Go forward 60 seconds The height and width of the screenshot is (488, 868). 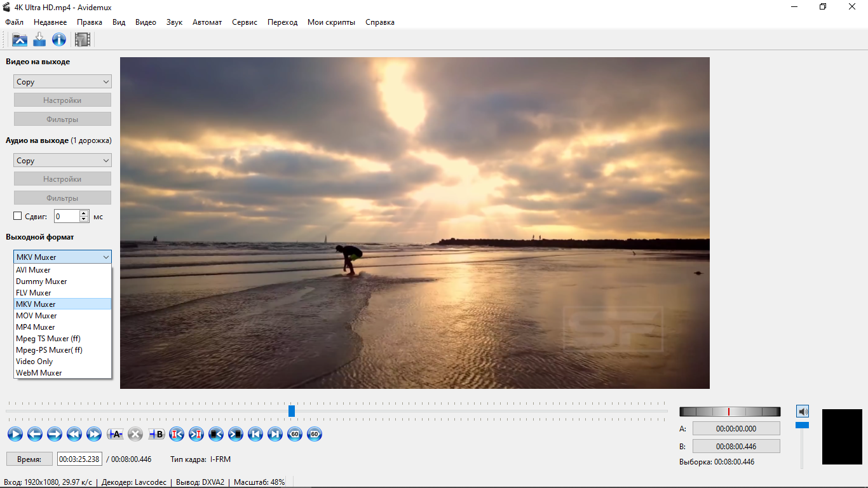[x=315, y=434]
